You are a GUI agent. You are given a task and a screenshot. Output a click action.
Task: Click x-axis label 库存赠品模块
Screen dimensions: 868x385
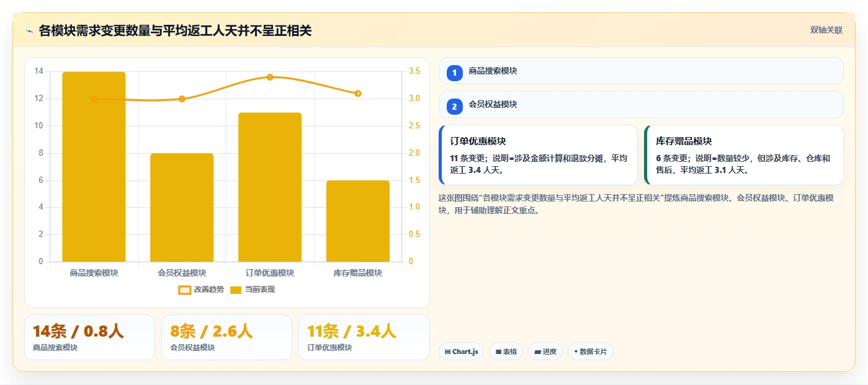point(358,273)
